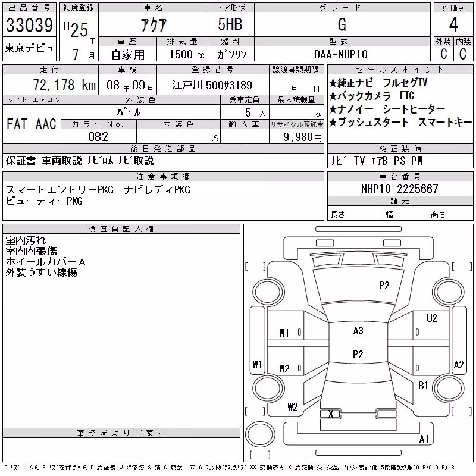Click the X mark on rear license plate
This screenshot has width=476, height=476.
[331, 414]
